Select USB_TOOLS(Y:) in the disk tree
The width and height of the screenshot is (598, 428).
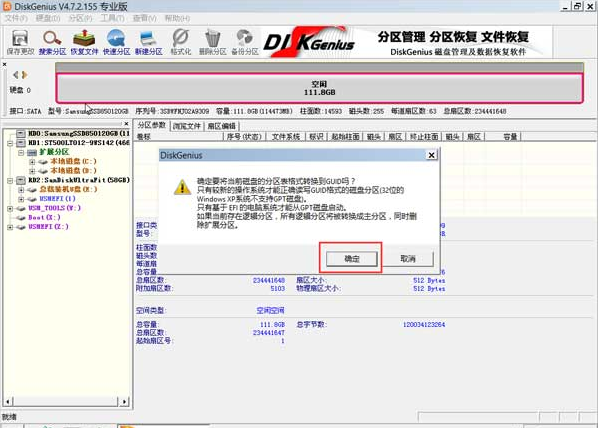click(x=55, y=208)
